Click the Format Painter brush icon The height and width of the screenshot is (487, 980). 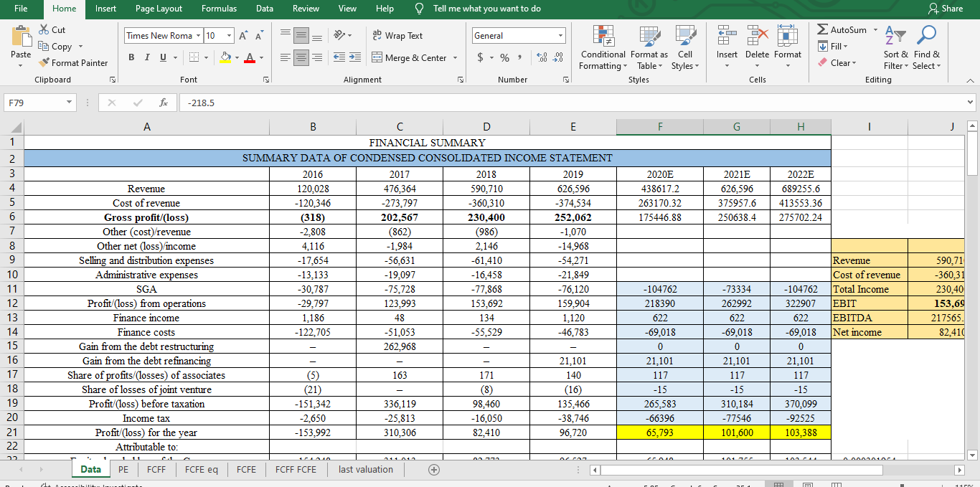[x=44, y=63]
